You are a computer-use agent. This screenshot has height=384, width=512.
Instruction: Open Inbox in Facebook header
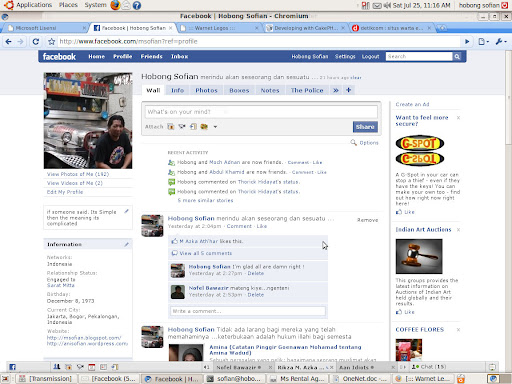(x=179, y=57)
